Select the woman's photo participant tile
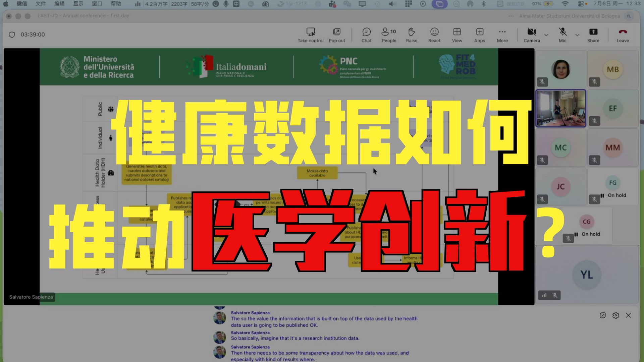The height and width of the screenshot is (362, 644). [x=560, y=69]
